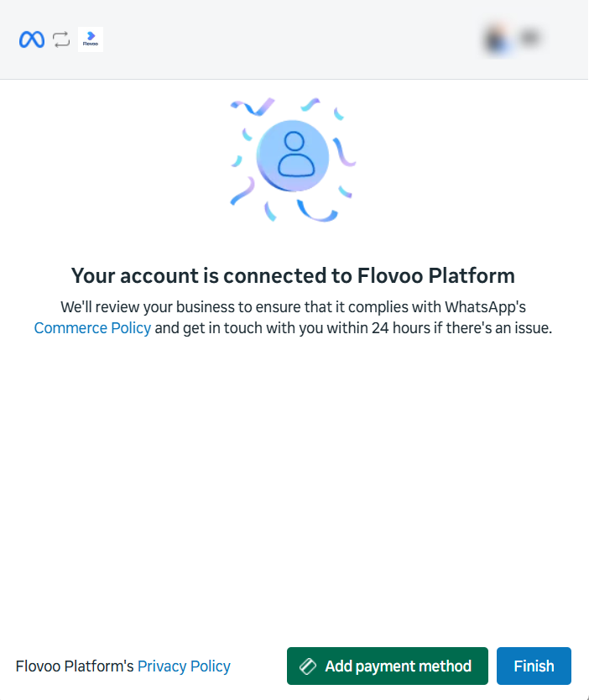This screenshot has width=589, height=700.
Task: Select the Policy word in Privacy Policy
Action: 211,666
